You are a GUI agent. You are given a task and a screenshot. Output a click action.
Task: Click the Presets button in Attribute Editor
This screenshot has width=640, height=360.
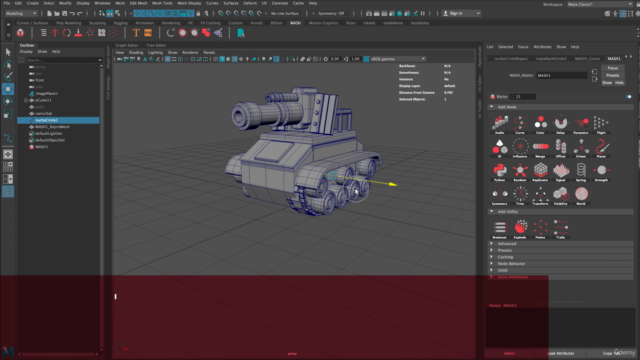click(x=613, y=76)
